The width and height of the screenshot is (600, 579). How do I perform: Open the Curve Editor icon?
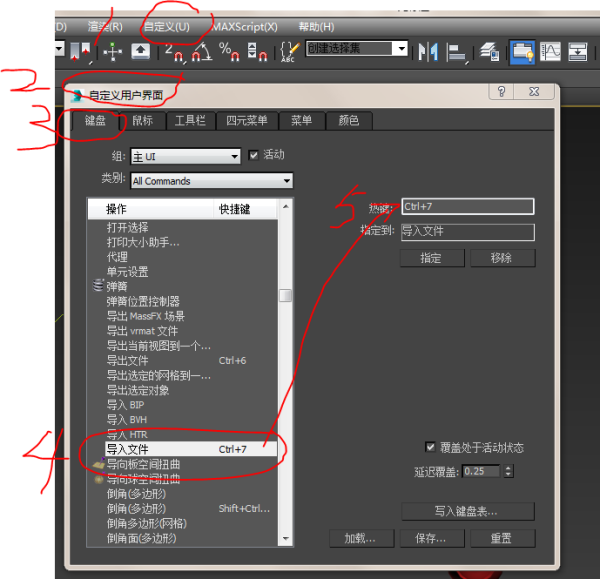click(x=550, y=52)
